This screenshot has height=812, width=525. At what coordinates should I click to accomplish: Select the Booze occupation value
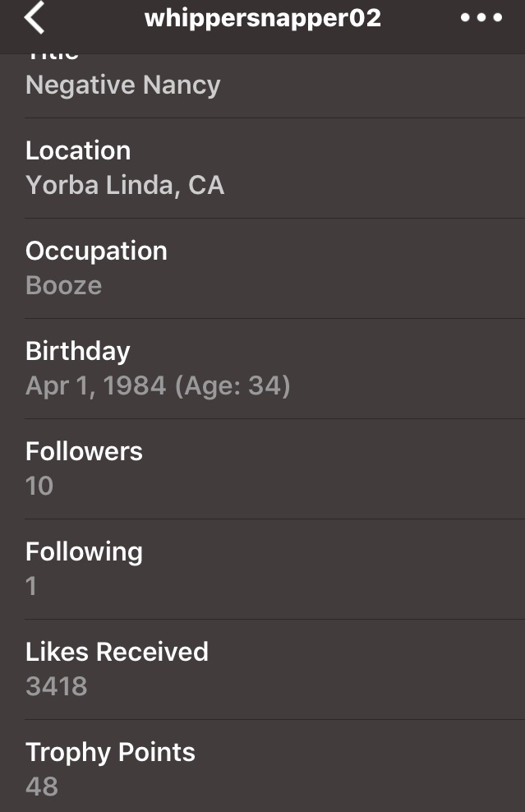(x=64, y=285)
